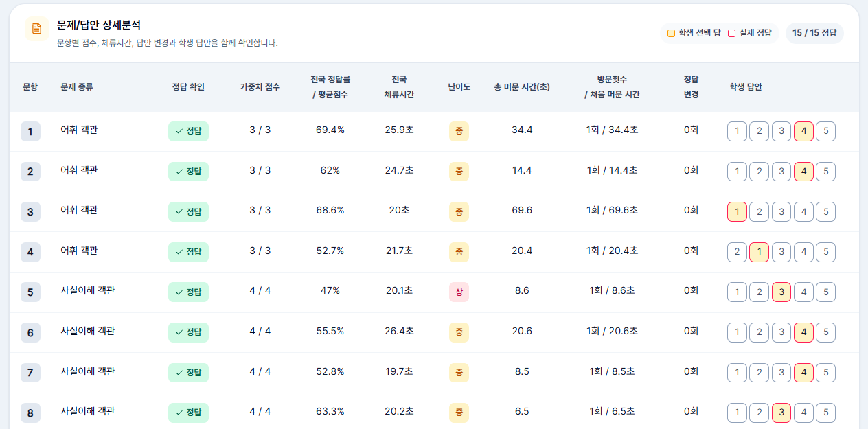Click the question number 5 badge
This screenshot has width=868, height=429.
coord(30,292)
